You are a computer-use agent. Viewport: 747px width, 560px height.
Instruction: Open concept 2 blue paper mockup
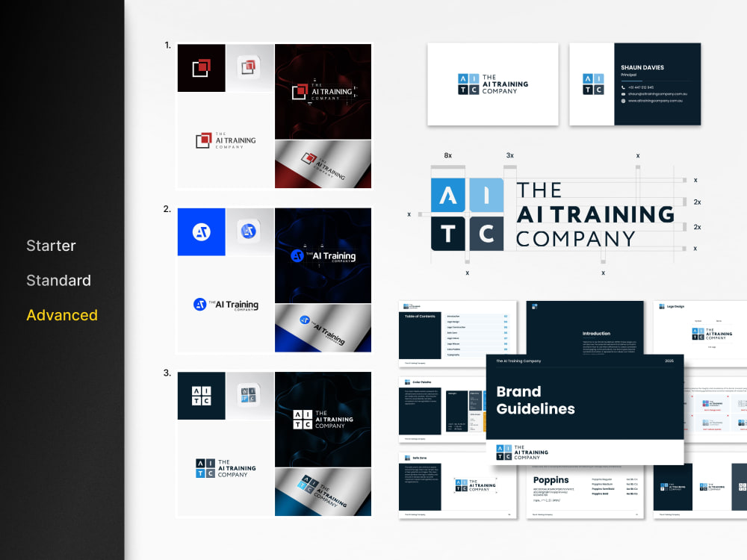tap(323, 328)
